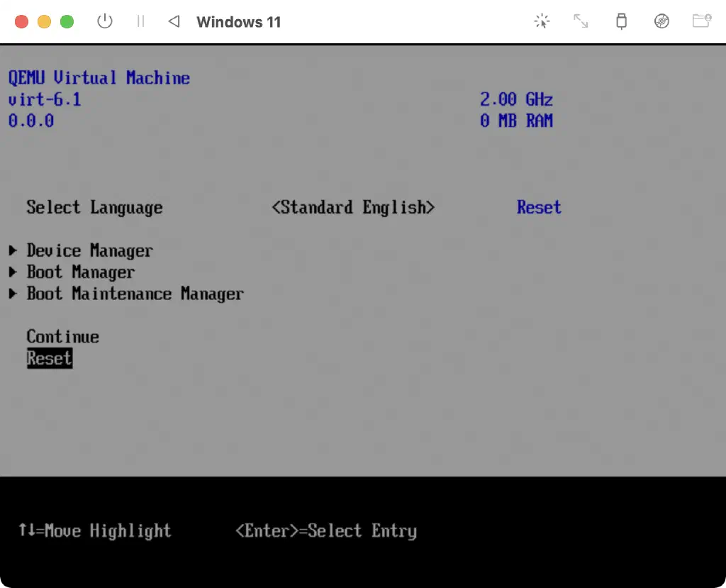
Task: Click the power icon to shut down VM
Action: [105, 21]
